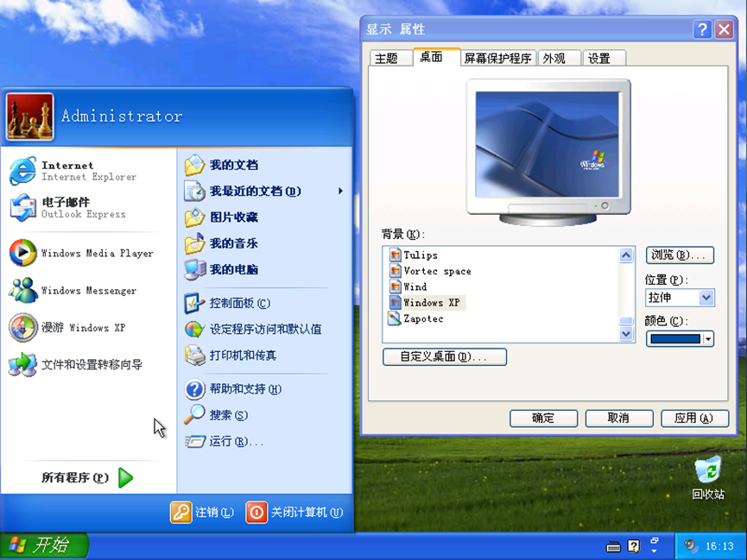Open 回收站 on the desktop
This screenshot has width=747, height=560.
(x=708, y=478)
